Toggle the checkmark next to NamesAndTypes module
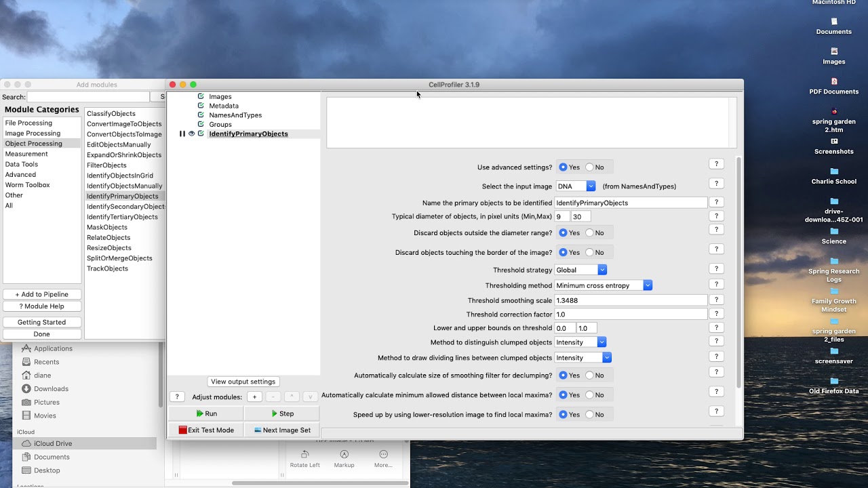The image size is (868, 488). click(201, 115)
